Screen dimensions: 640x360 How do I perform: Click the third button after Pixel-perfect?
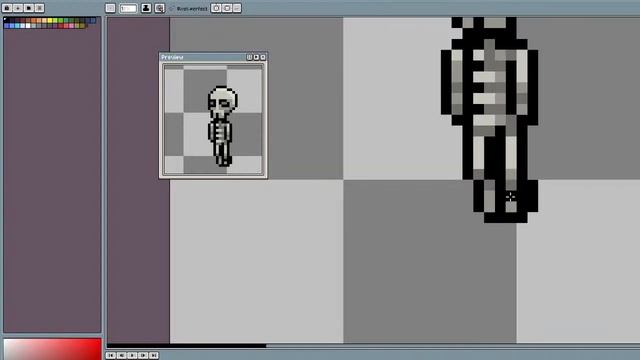pyautogui.click(x=237, y=8)
